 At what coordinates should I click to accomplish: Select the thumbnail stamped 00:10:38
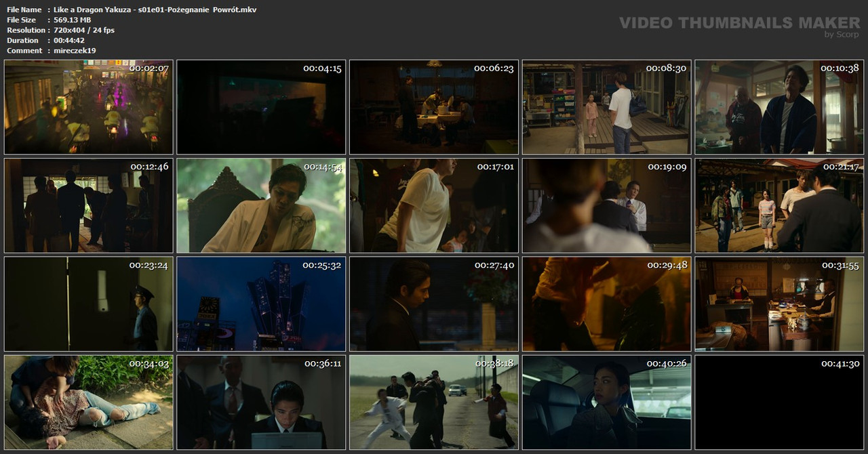[x=779, y=107]
